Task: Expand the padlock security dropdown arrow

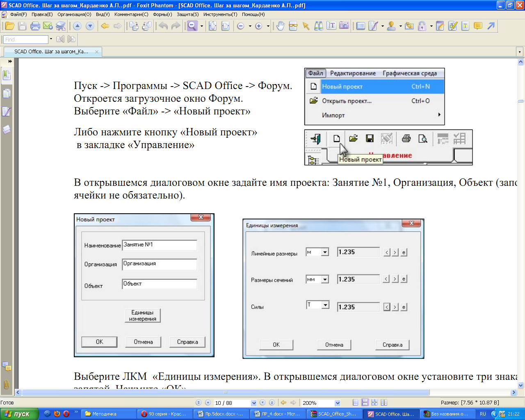Action: (x=431, y=26)
